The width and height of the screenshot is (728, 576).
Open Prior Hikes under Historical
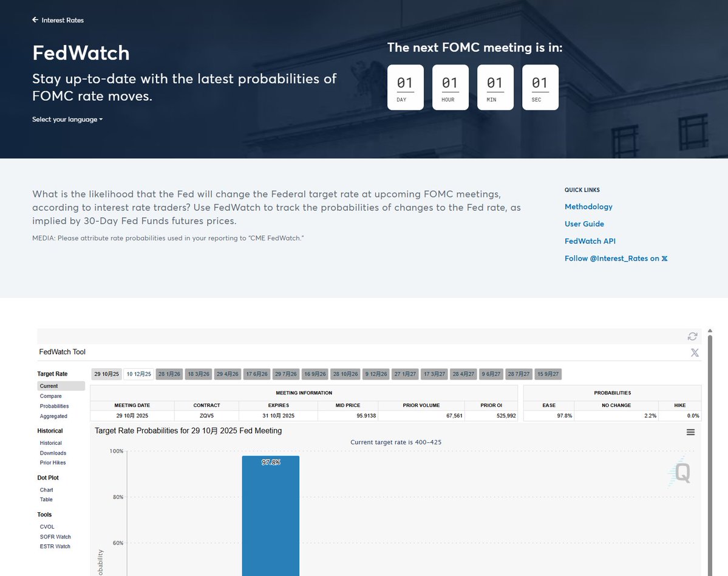click(53, 463)
